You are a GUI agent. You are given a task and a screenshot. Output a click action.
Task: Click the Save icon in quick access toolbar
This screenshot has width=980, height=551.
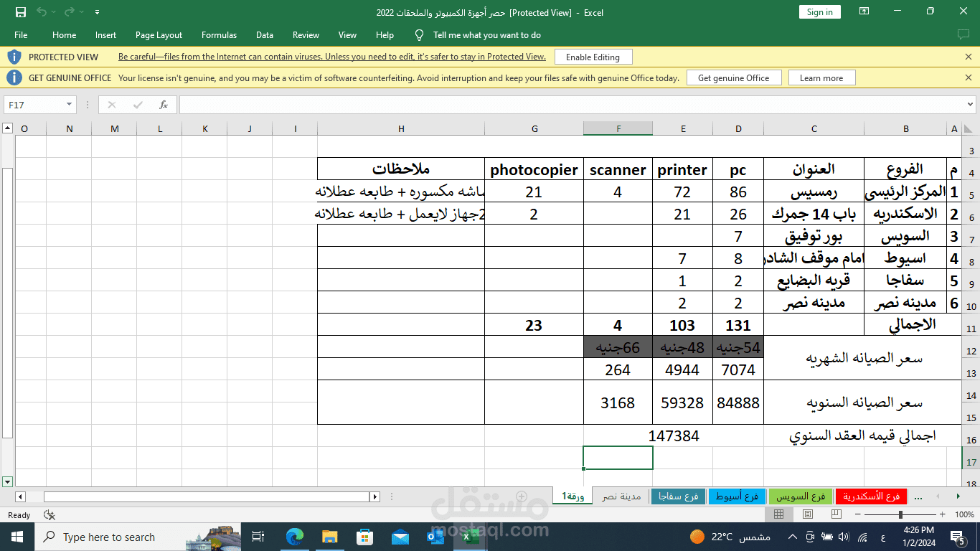tap(21, 12)
